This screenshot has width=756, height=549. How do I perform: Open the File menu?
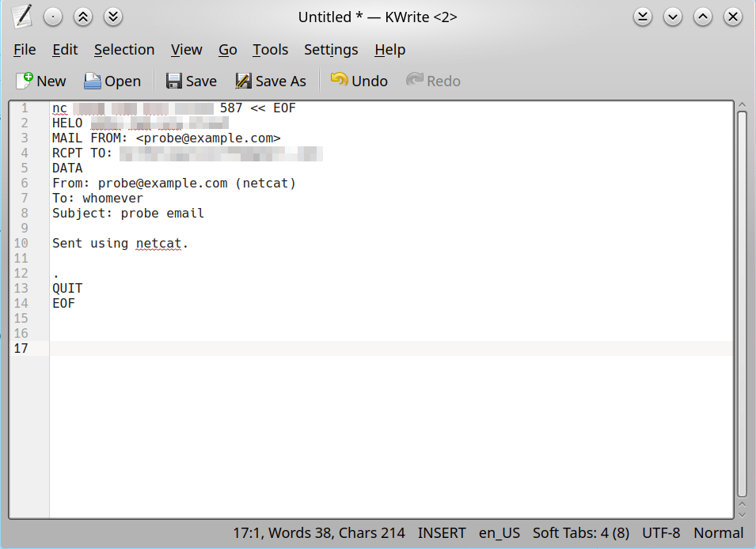tap(25, 50)
